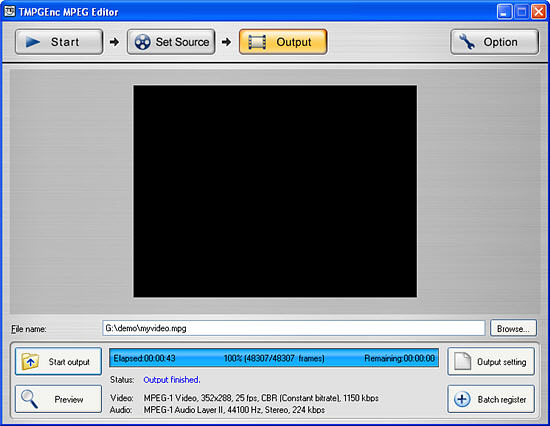
Task: Click the blue play arrow icon on Start
Action: point(33,42)
